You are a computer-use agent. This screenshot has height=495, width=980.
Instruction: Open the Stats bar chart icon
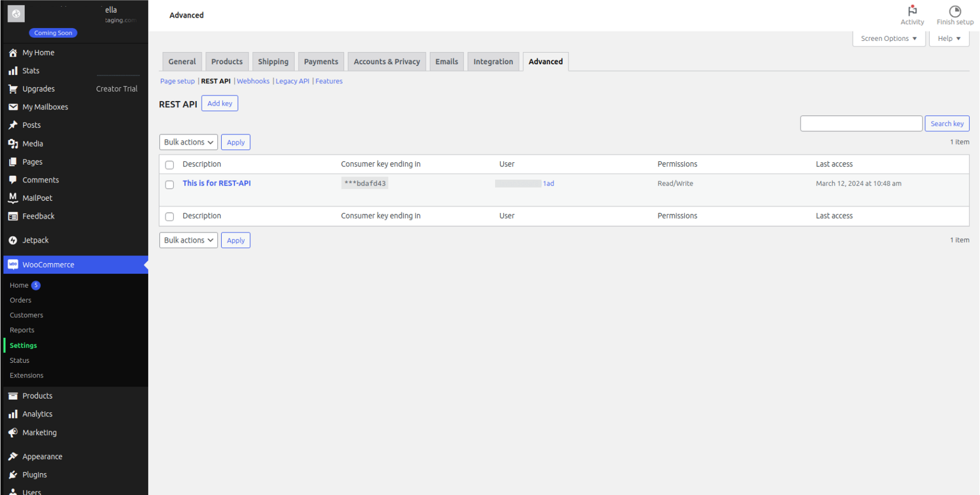13,71
